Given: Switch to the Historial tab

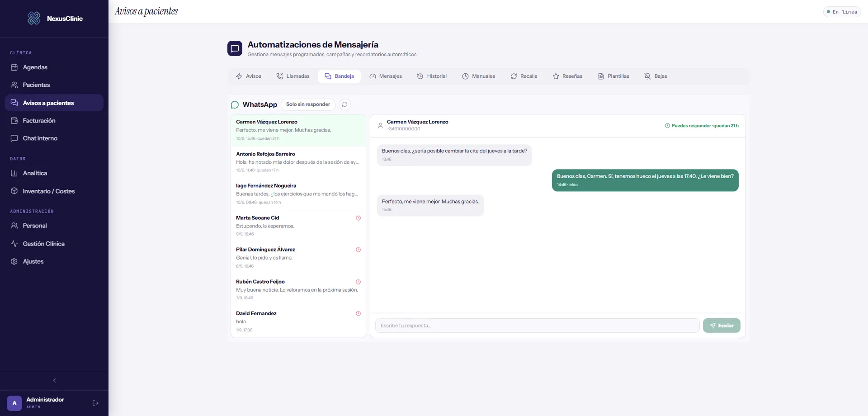Looking at the screenshot, I should pyautogui.click(x=432, y=76).
